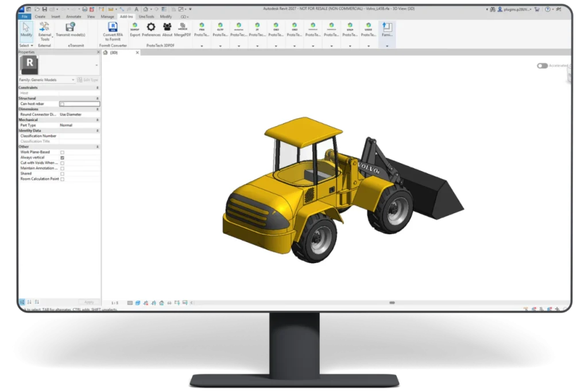Click the Open folder icon in quick access toolbar
This screenshot has height=392, width=588.
click(37, 9)
